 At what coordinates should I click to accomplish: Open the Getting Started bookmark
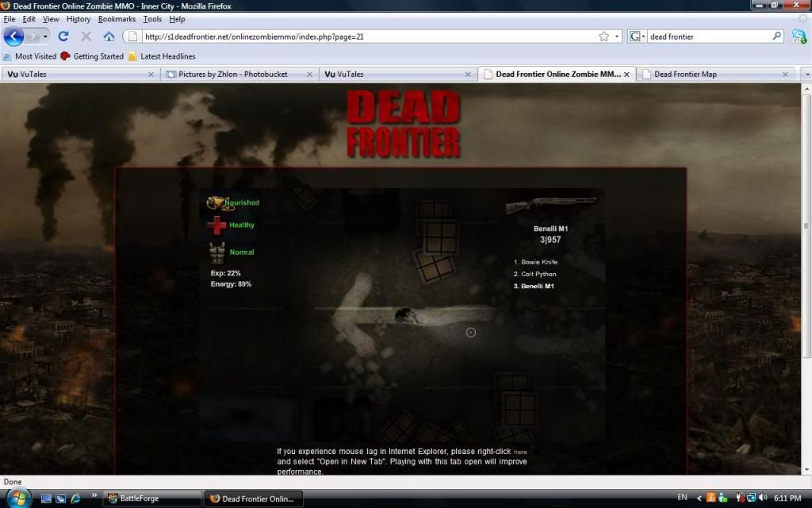pos(92,56)
